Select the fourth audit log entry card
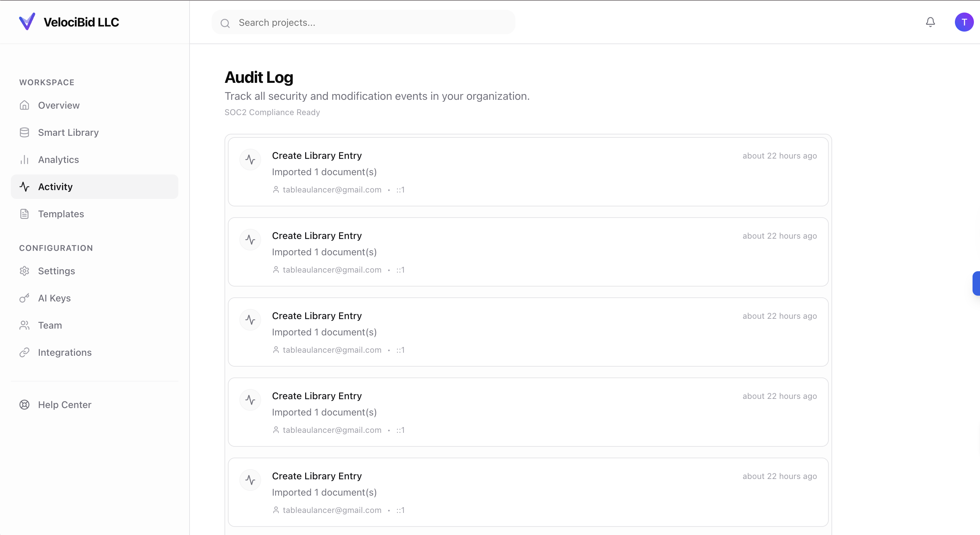Screen dimensions: 980x535 pos(528,412)
